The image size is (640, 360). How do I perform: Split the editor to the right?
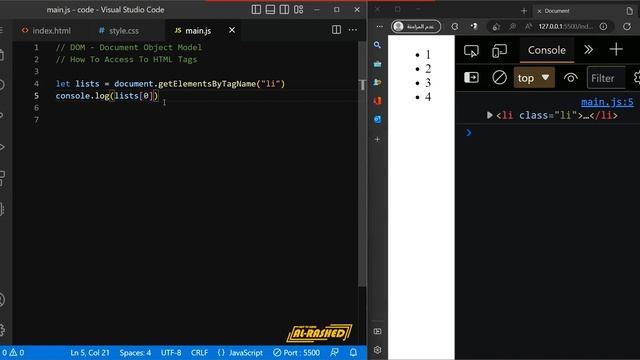pyautogui.click(x=336, y=30)
